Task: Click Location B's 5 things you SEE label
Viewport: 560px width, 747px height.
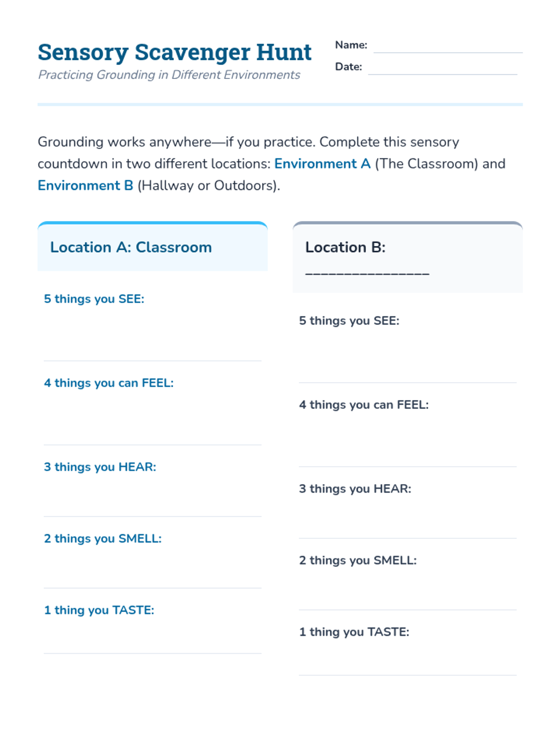Action: click(349, 321)
